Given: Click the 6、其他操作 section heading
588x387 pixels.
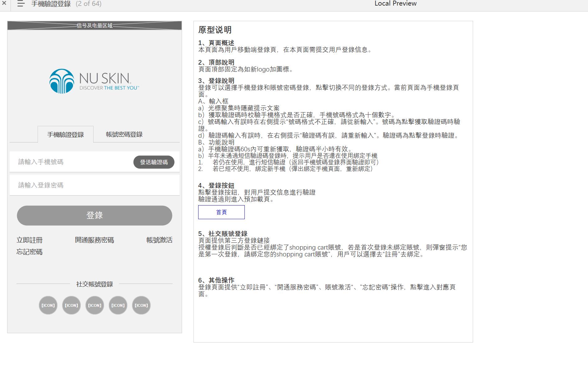Looking at the screenshot, I should tap(216, 280).
